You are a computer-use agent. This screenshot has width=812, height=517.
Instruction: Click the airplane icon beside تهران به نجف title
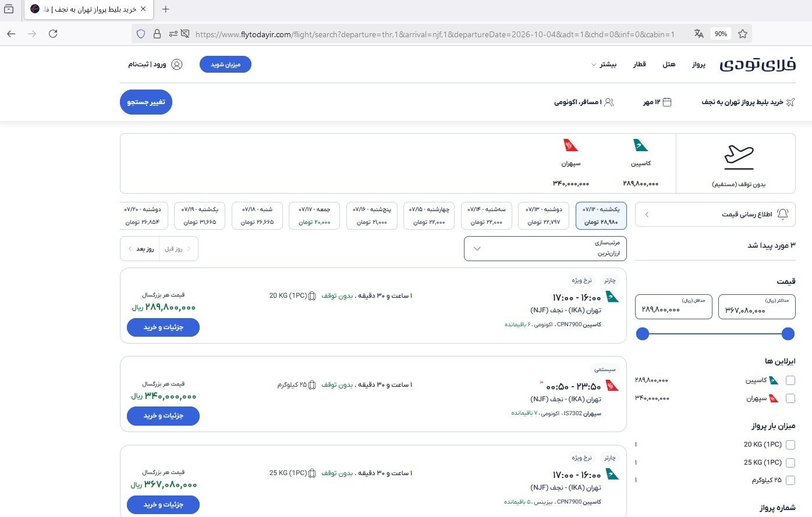[x=790, y=102]
